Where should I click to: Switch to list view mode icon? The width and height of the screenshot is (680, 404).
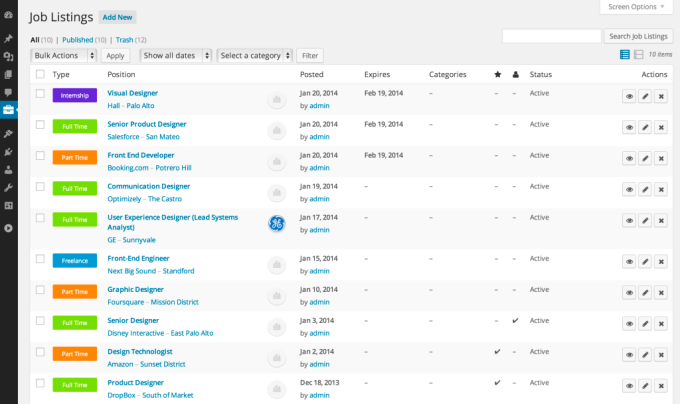point(624,55)
